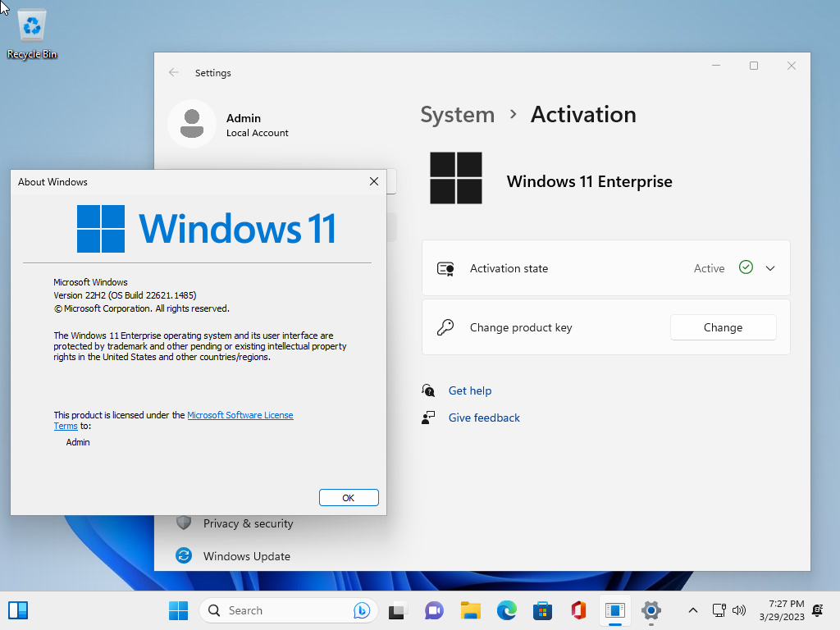Maximize the Settings window
The height and width of the screenshot is (630, 840).
[x=754, y=66]
